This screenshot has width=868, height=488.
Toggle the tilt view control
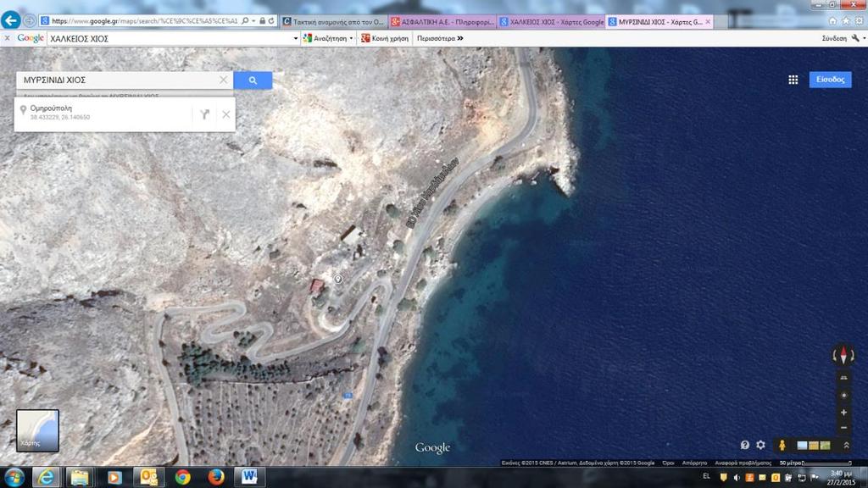[x=843, y=378]
